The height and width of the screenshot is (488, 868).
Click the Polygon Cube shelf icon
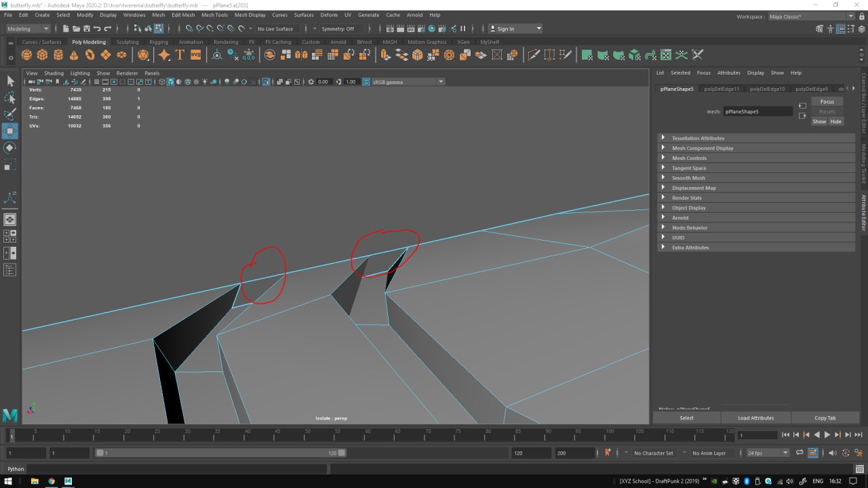42,55
